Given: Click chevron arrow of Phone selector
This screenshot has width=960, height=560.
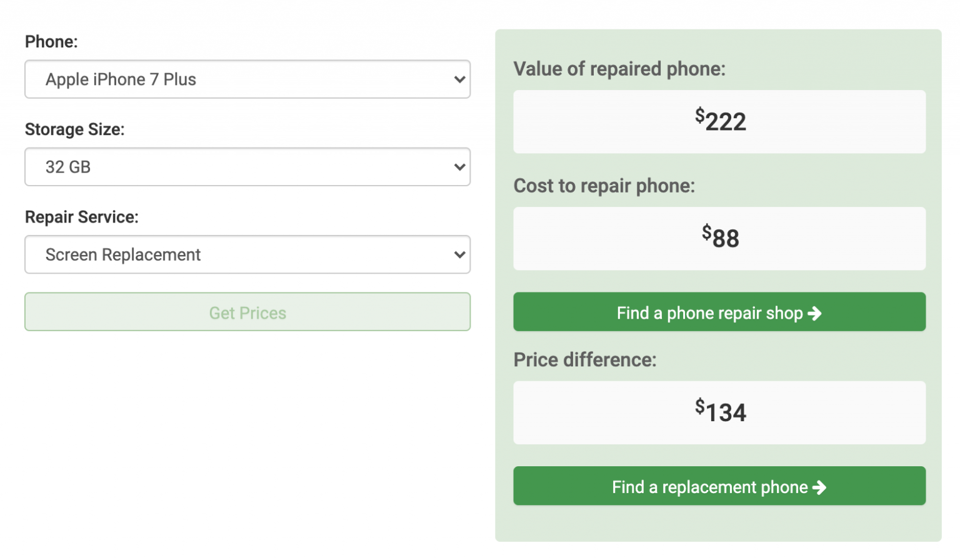Looking at the screenshot, I should 459,79.
